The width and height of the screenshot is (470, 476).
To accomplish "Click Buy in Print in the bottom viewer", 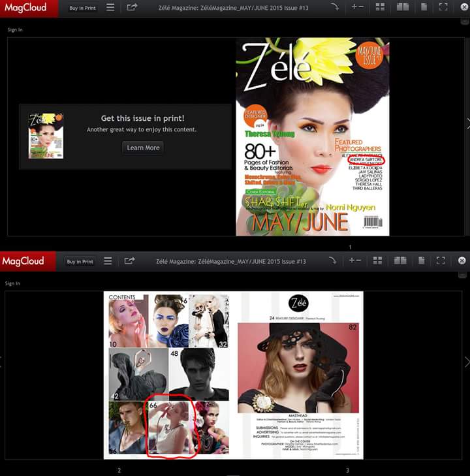I will [x=80, y=262].
